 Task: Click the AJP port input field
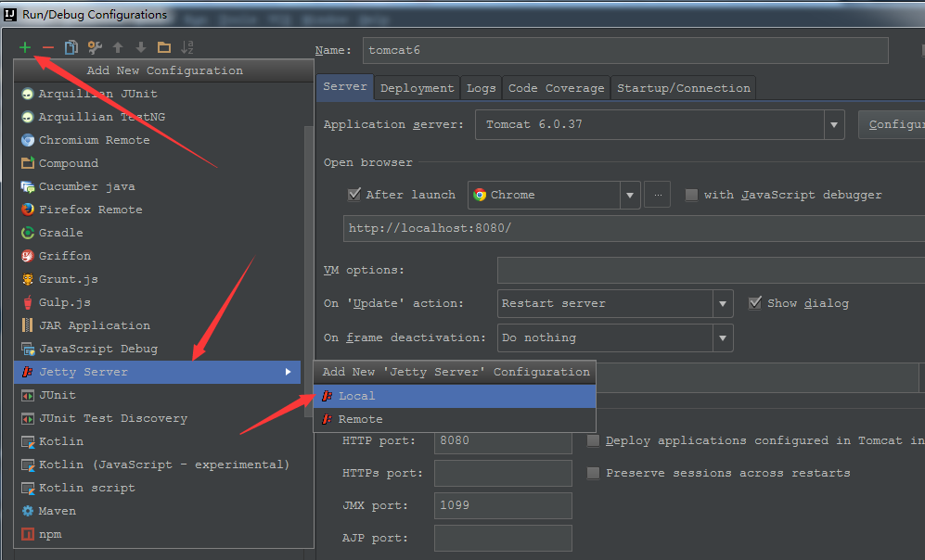503,538
